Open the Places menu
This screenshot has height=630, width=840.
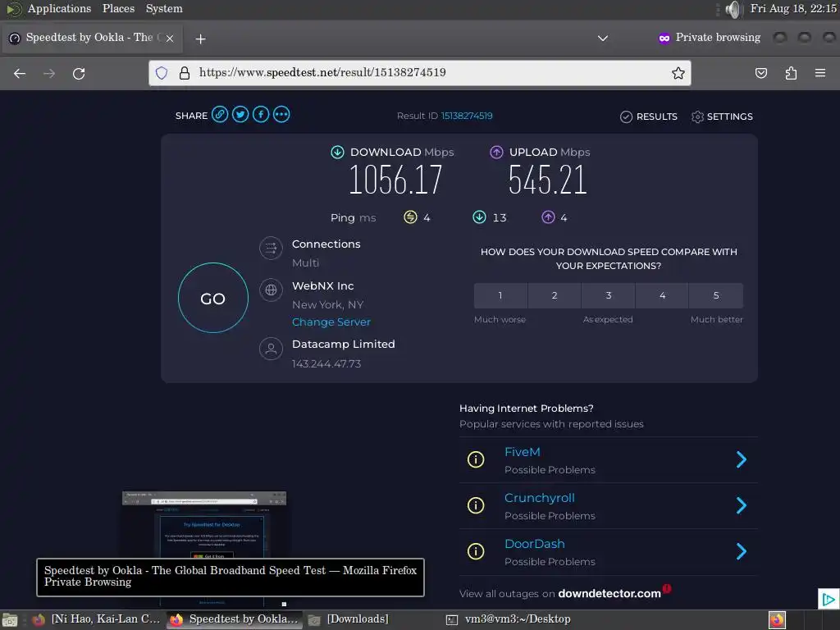118,8
